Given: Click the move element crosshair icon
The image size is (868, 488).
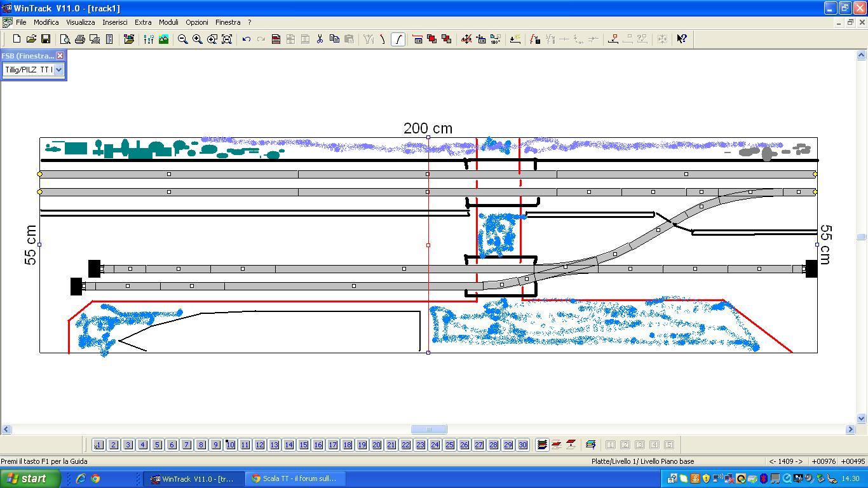Looking at the screenshot, I should [x=466, y=39].
